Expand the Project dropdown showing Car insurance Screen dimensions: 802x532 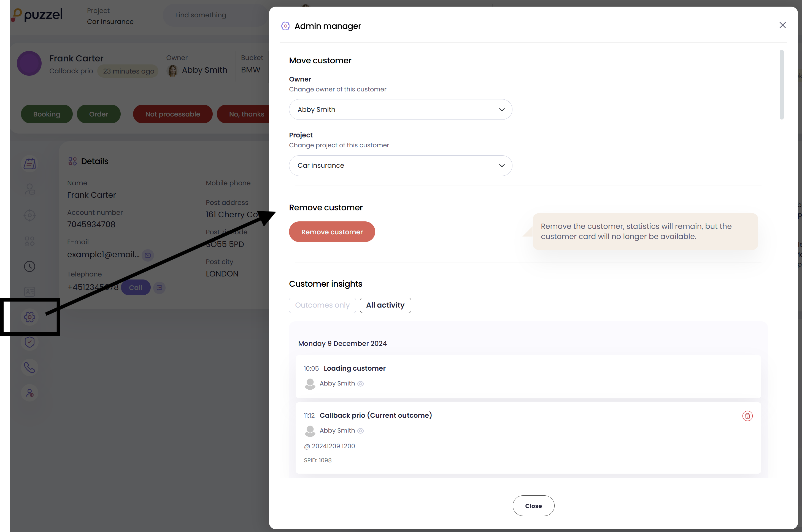400,165
